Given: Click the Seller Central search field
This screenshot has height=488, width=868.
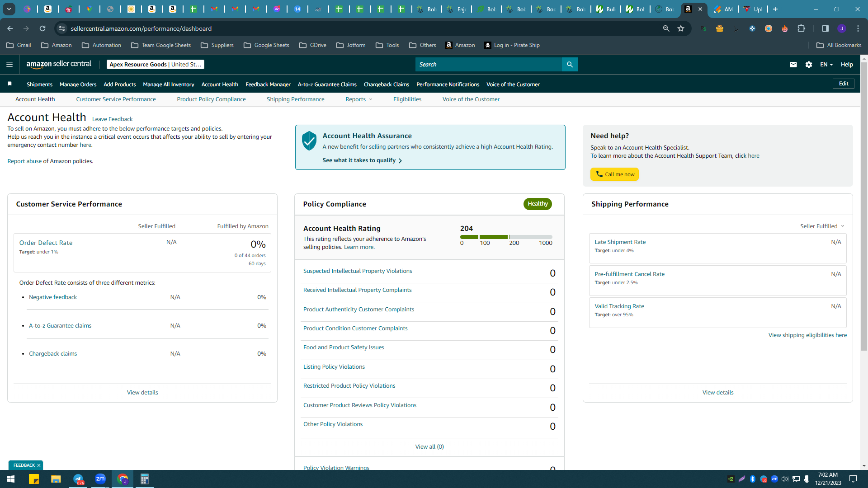Looking at the screenshot, I should 488,65.
